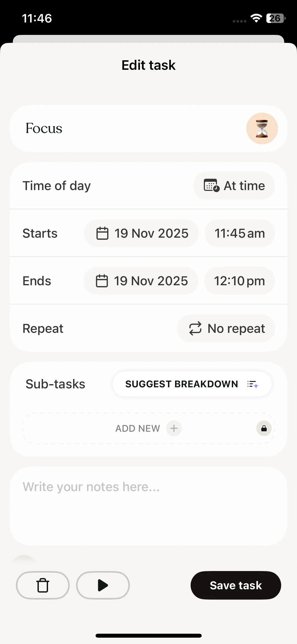This screenshot has height=644, width=297.
Task: Change end time 12:10 pm
Action: pyautogui.click(x=239, y=281)
